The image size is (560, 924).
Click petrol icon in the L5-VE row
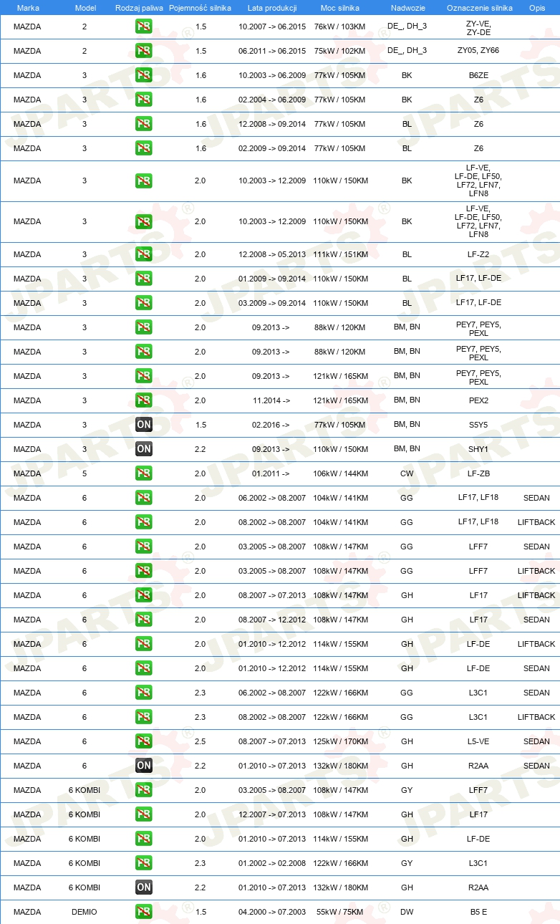(144, 741)
